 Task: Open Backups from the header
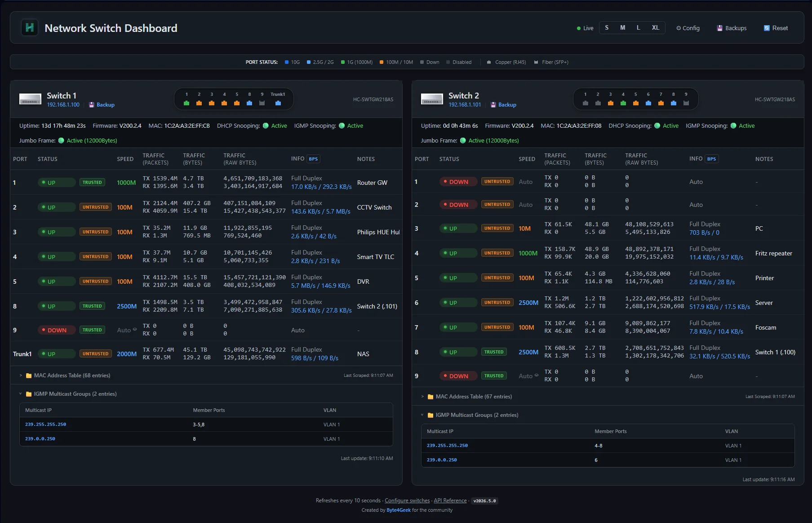(732, 28)
